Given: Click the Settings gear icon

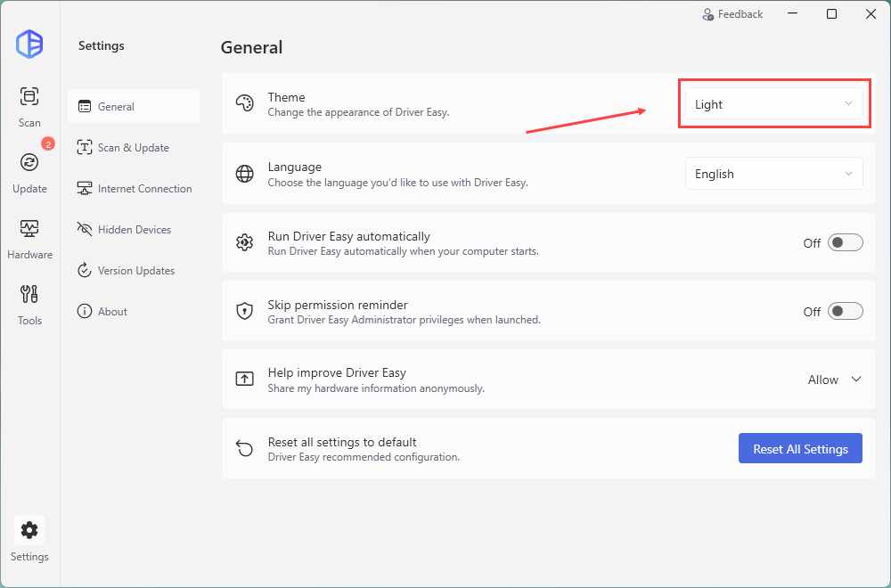Looking at the screenshot, I should click(x=29, y=531).
